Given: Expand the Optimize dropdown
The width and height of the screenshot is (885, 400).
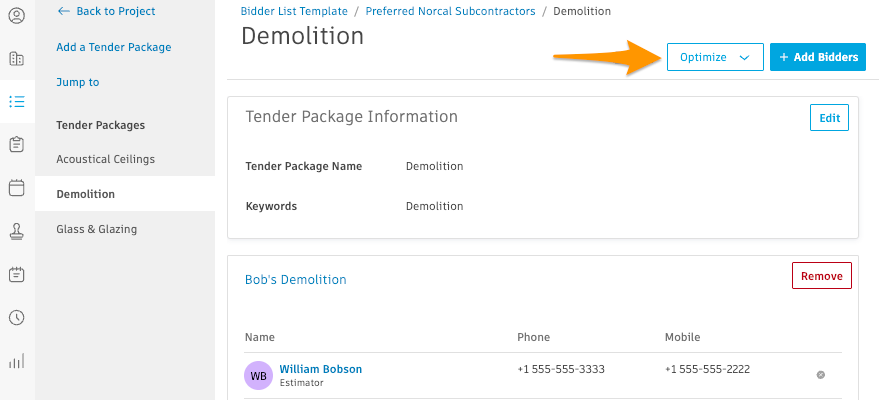Looking at the screenshot, I should pos(715,57).
